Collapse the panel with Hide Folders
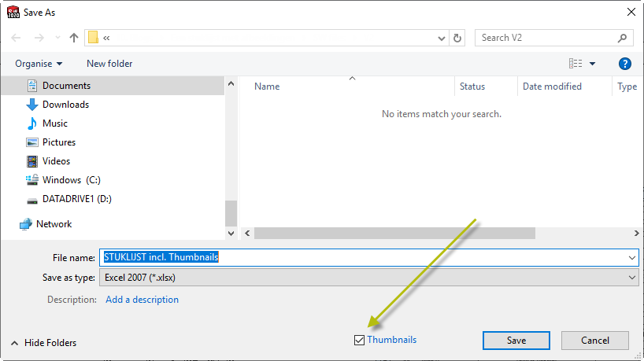Screen dimensions: 644x361 point(43,343)
